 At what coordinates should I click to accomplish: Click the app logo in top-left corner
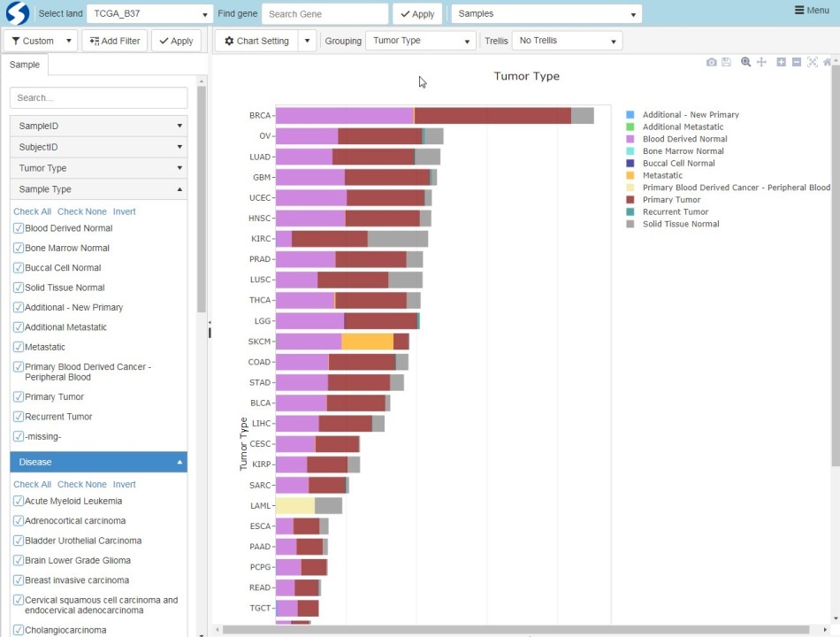click(x=17, y=14)
